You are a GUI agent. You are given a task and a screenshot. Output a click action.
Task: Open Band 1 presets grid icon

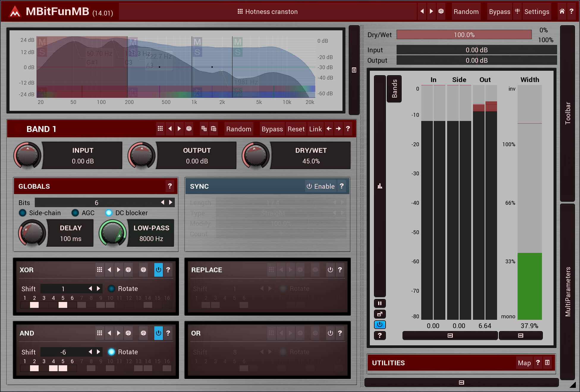click(160, 129)
